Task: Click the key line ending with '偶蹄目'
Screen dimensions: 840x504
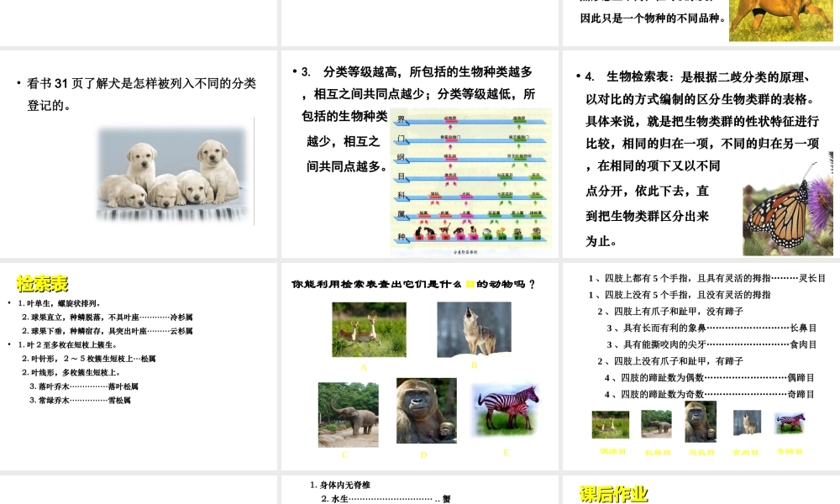Action: 709,378
